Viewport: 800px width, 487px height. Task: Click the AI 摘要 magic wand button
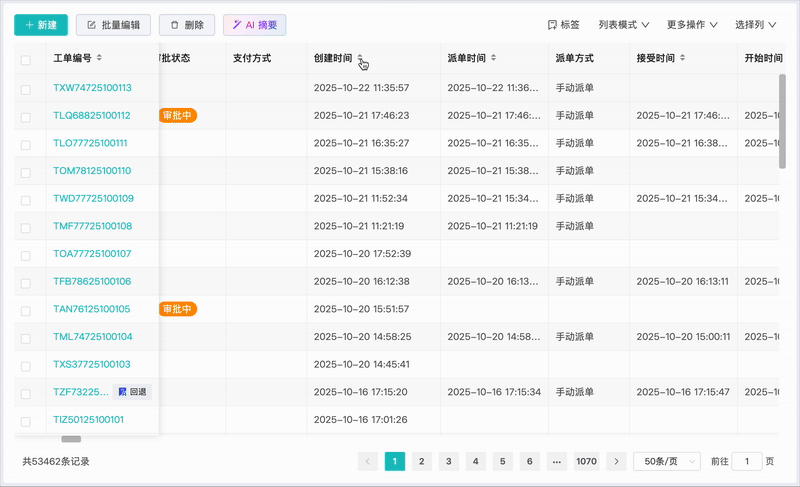click(254, 25)
